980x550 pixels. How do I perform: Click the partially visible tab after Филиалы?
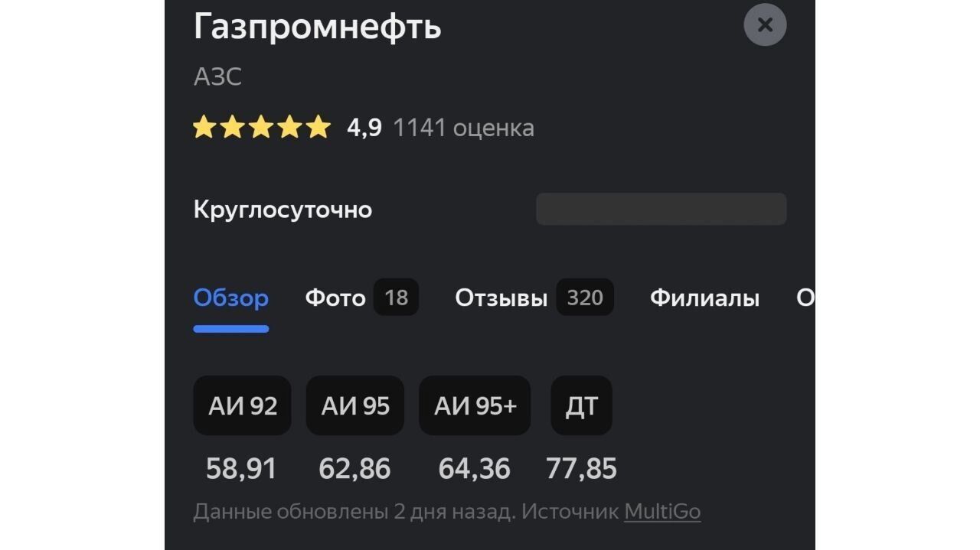(x=805, y=298)
